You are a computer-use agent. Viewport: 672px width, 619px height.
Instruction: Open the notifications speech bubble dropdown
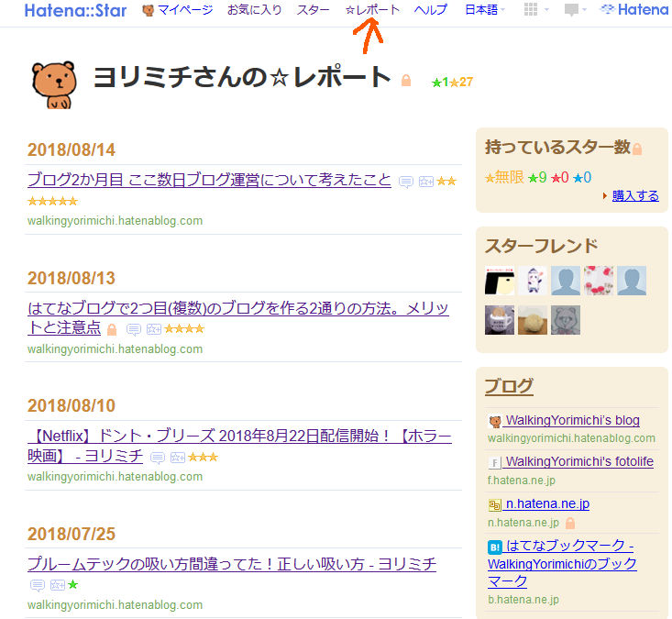[575, 9]
